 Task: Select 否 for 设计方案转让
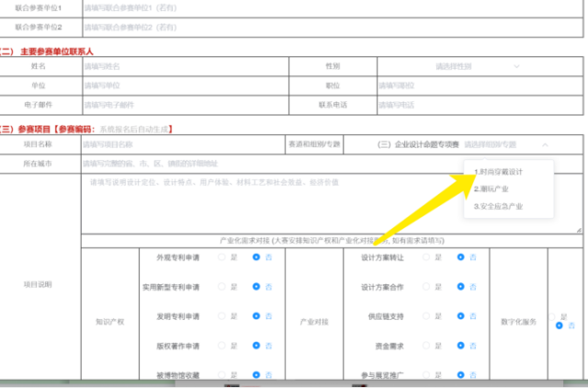[460, 257]
